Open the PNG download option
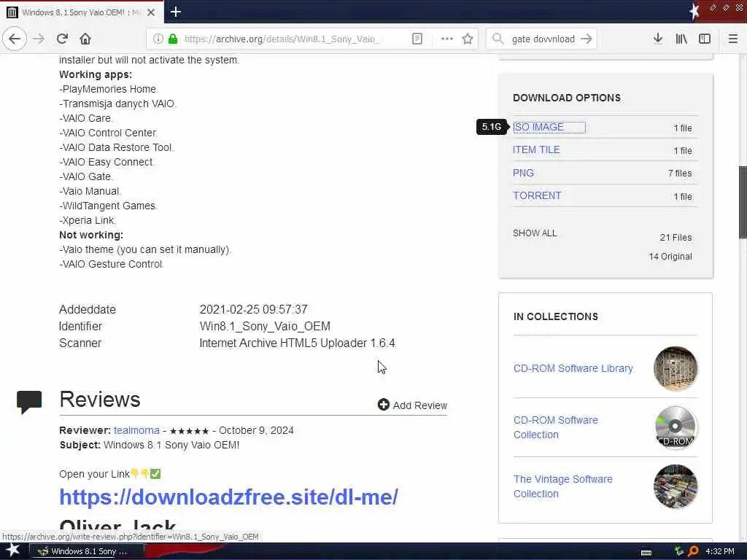The height and width of the screenshot is (560, 747). 523,173
